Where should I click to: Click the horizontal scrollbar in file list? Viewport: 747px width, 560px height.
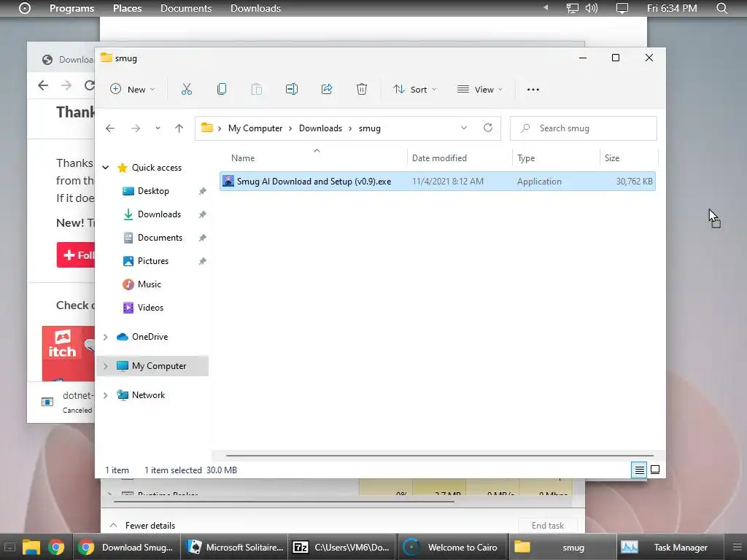click(x=439, y=456)
